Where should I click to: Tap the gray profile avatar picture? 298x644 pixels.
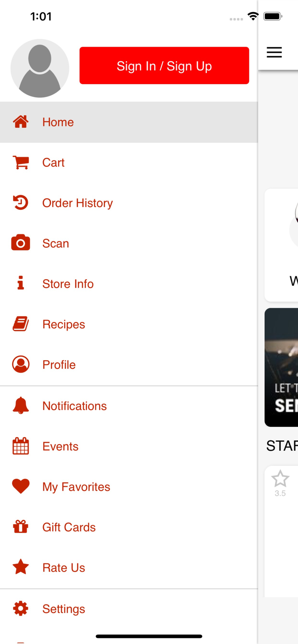[40, 68]
